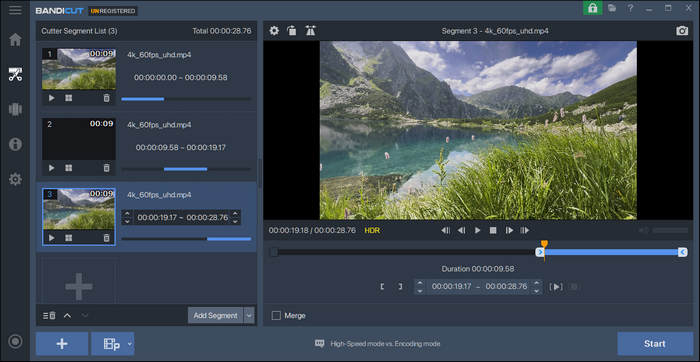Set start point with the left bracket
700x362 pixels.
click(x=382, y=287)
